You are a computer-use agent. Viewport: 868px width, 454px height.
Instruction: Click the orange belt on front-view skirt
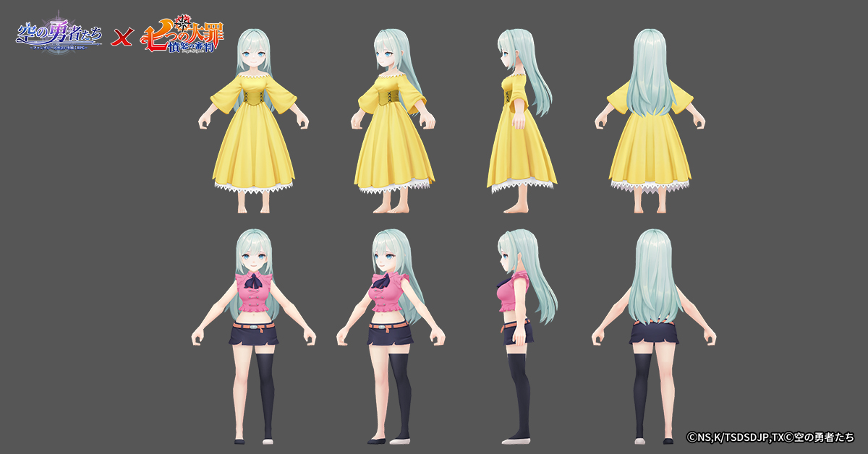click(x=252, y=327)
